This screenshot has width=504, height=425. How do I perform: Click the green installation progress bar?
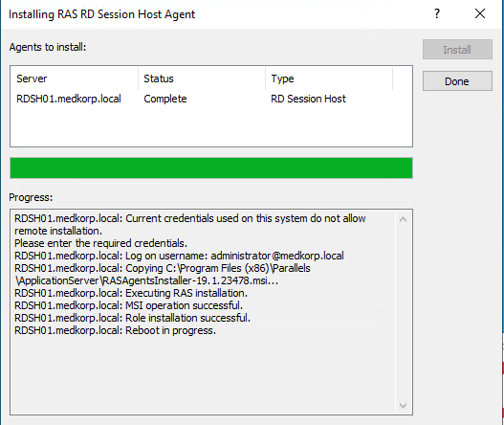pos(211,168)
